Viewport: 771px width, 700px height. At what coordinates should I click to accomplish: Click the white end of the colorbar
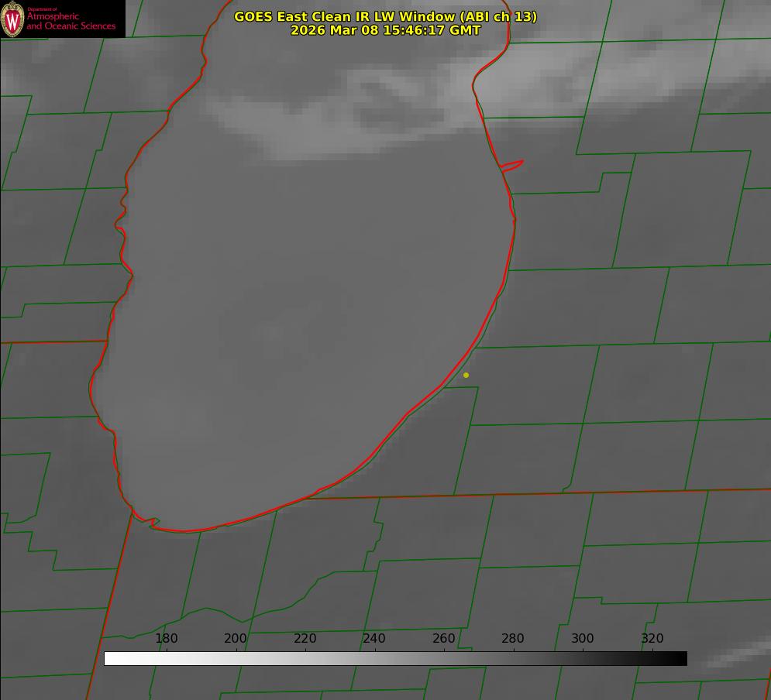pos(110,659)
